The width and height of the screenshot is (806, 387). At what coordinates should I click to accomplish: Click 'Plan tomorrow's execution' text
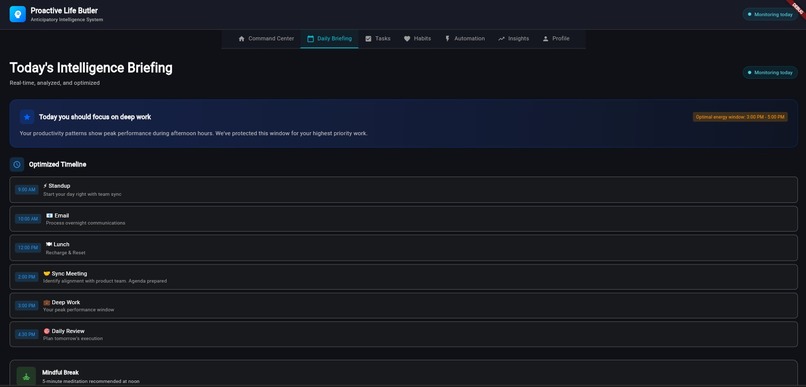pyautogui.click(x=73, y=339)
